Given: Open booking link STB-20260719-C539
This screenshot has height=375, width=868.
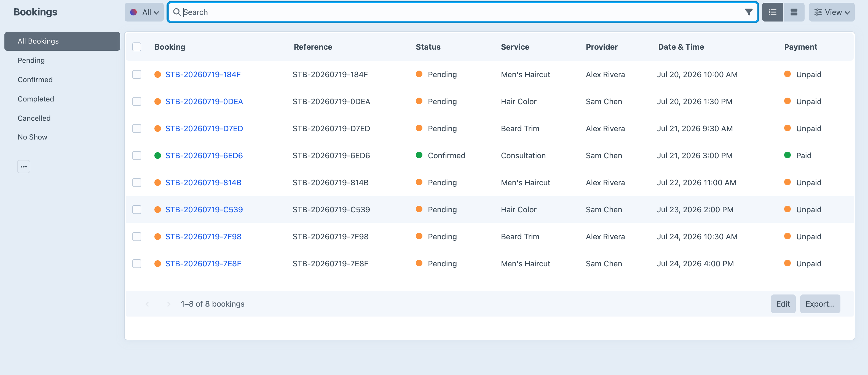Looking at the screenshot, I should (204, 210).
